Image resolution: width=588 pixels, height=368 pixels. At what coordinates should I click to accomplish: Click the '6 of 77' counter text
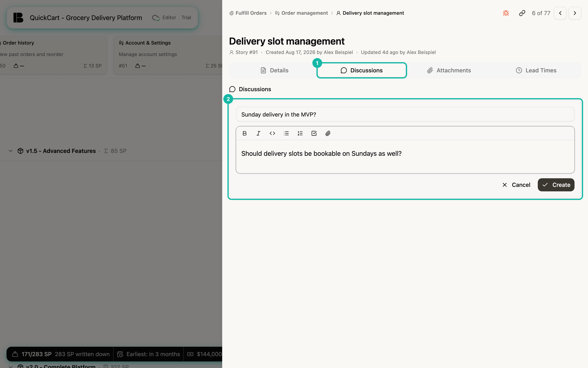tap(541, 13)
